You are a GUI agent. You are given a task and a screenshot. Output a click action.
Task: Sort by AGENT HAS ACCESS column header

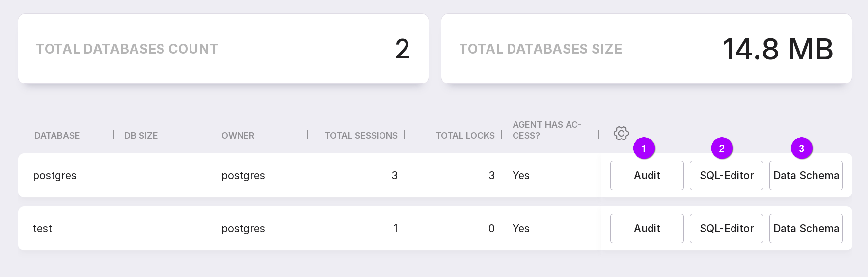point(546,130)
